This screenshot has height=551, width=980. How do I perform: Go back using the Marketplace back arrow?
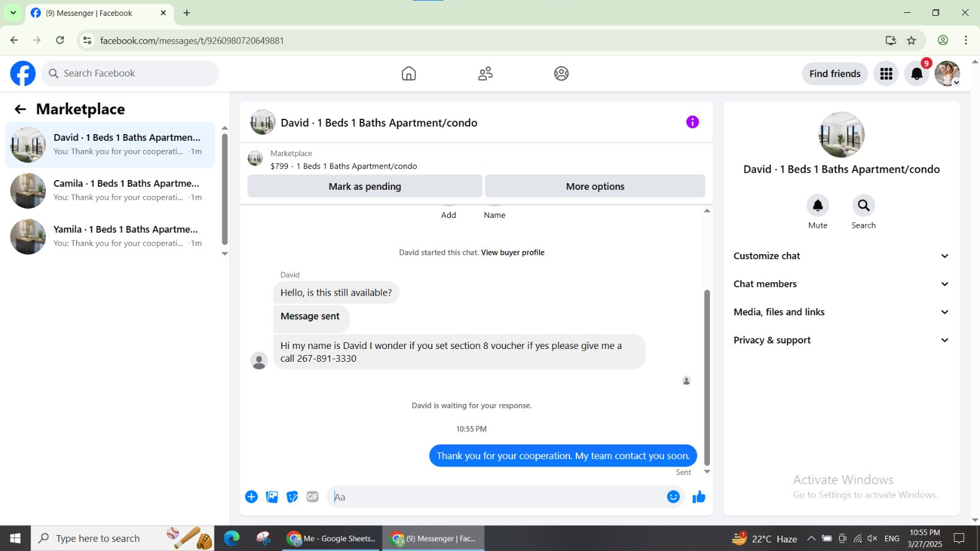coord(20,109)
